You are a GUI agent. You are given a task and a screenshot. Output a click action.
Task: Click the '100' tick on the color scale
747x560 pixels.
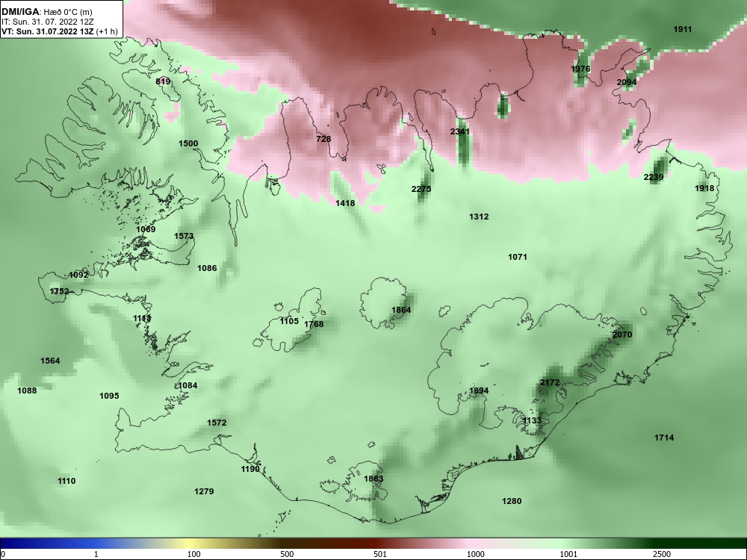pyautogui.click(x=193, y=554)
